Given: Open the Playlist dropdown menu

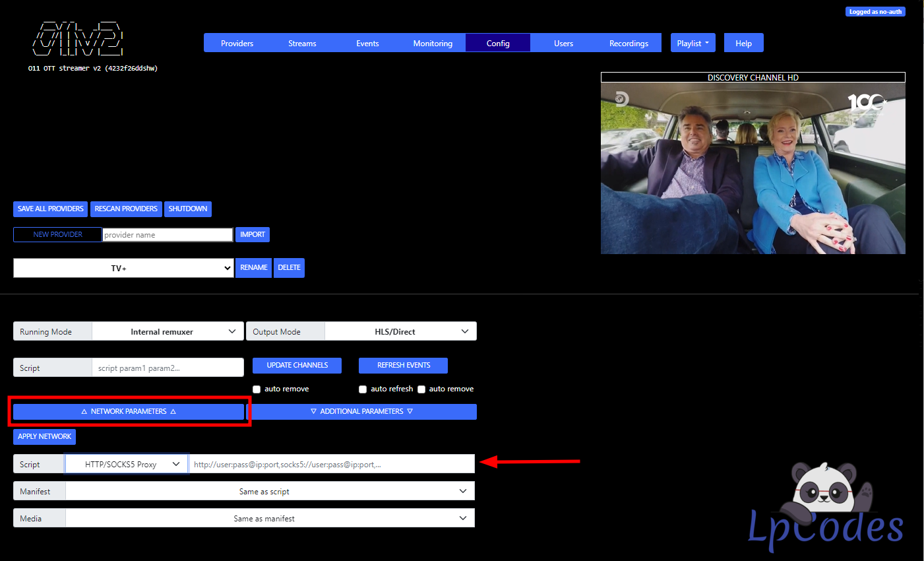Looking at the screenshot, I should [693, 42].
